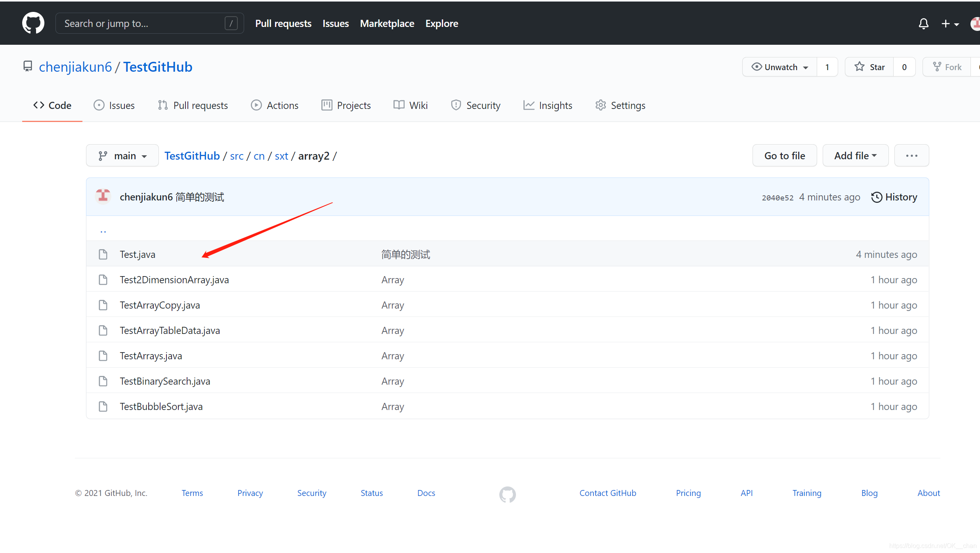
Task: Click the file icon for Test2DimensionArray.java
Action: pos(103,280)
